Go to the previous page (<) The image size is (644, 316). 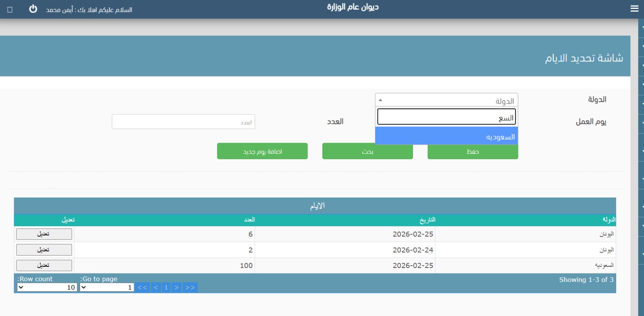pos(156,287)
